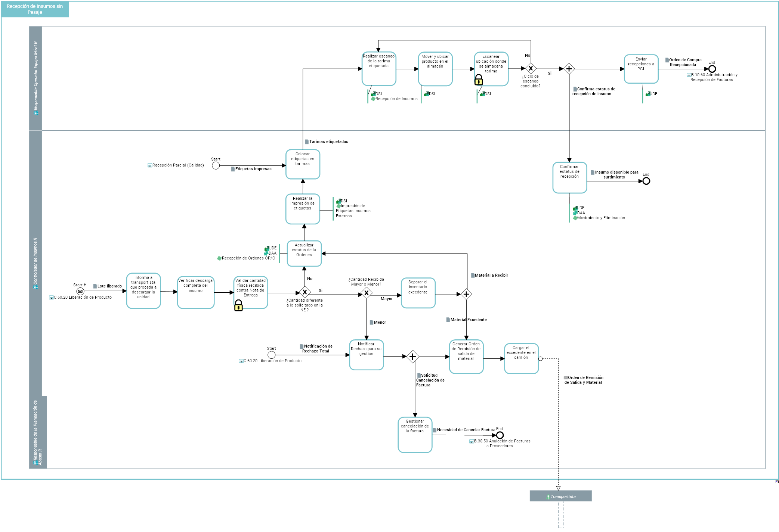Select the Realizar la Impresión de etiquetas task
Viewport: 779px width, 532px height.
(303, 209)
